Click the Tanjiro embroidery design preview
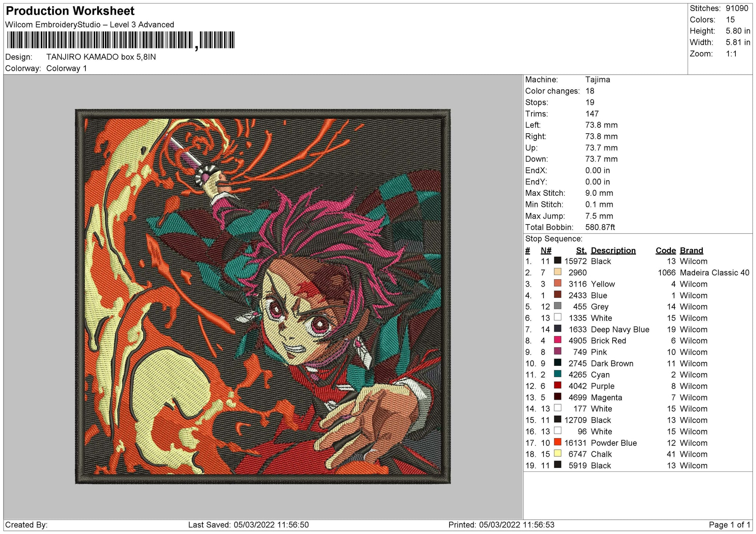The width and height of the screenshot is (756, 534). click(263, 296)
